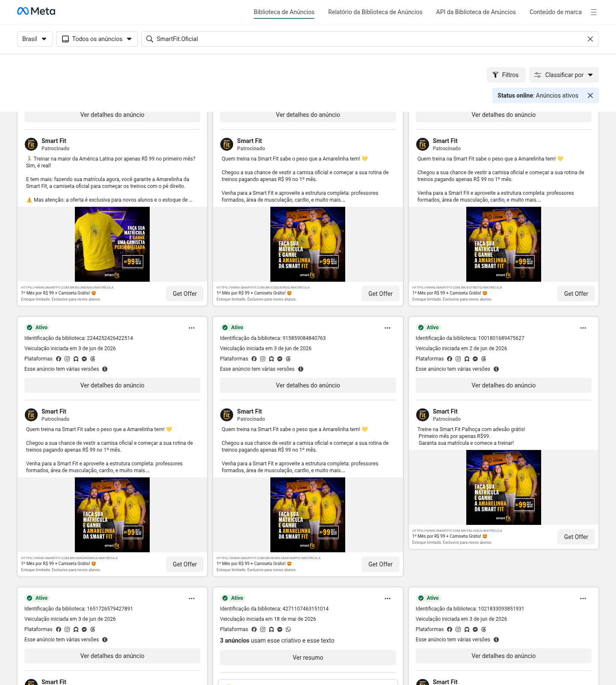Open API da Biblioteca de Anúncios

[476, 12]
